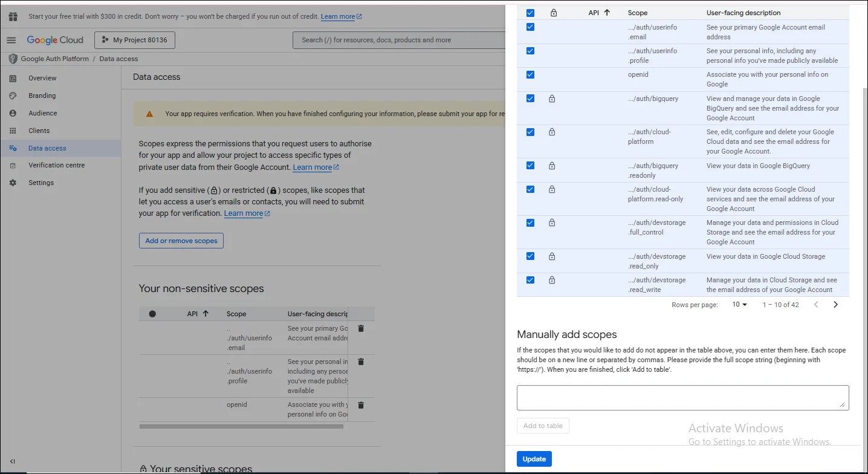Delete the openid non-sensitive scope
The width and height of the screenshot is (868, 474).
coord(361,405)
